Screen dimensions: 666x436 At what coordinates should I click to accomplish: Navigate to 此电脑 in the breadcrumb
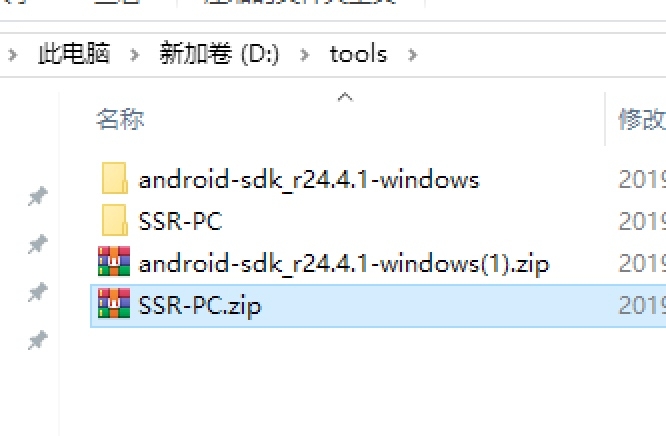pyautogui.click(x=77, y=54)
